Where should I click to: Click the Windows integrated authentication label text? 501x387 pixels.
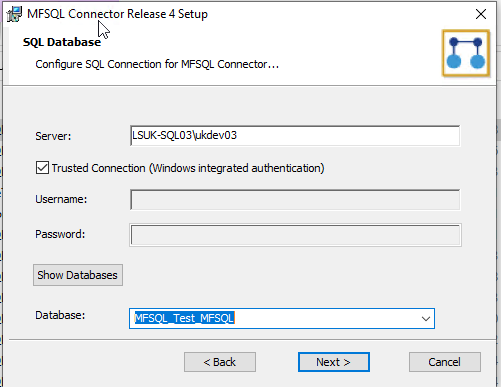(x=237, y=168)
